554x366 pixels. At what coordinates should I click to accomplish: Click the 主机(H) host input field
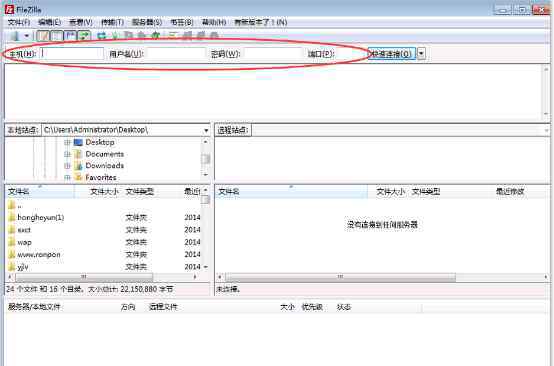(72, 54)
